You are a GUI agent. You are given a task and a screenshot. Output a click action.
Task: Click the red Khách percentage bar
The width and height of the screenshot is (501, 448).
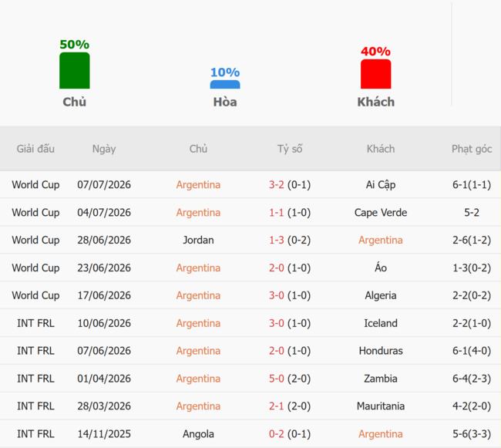coord(376,74)
